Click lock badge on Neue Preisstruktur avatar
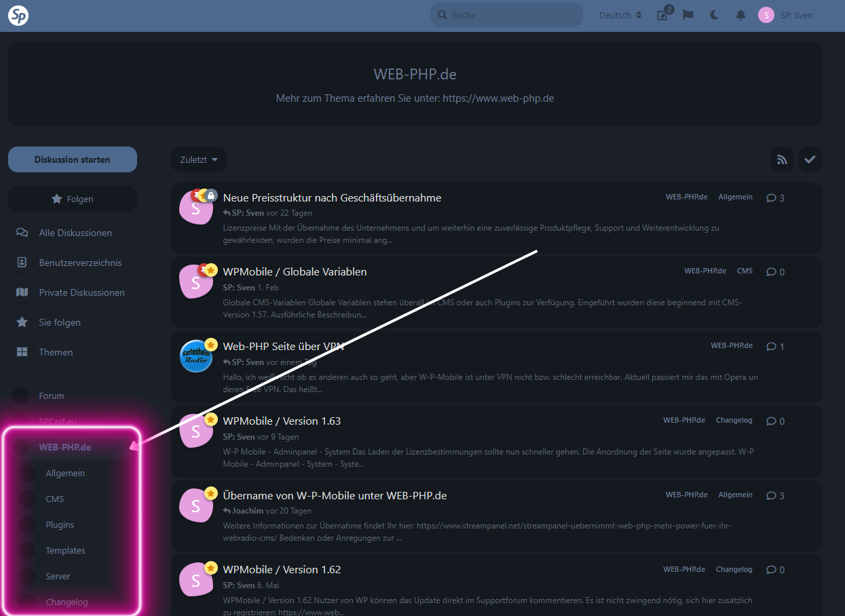 (211, 195)
